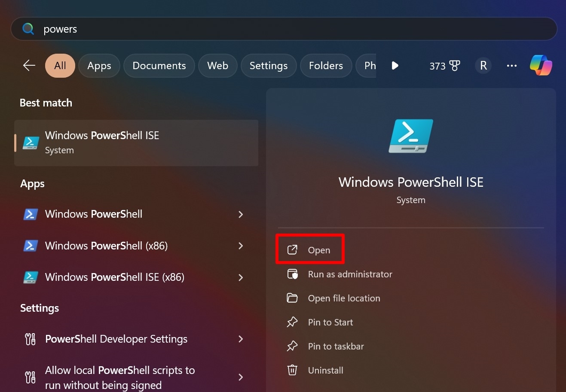Switch to the Documents filter tab
566x392 pixels.
pyautogui.click(x=159, y=66)
